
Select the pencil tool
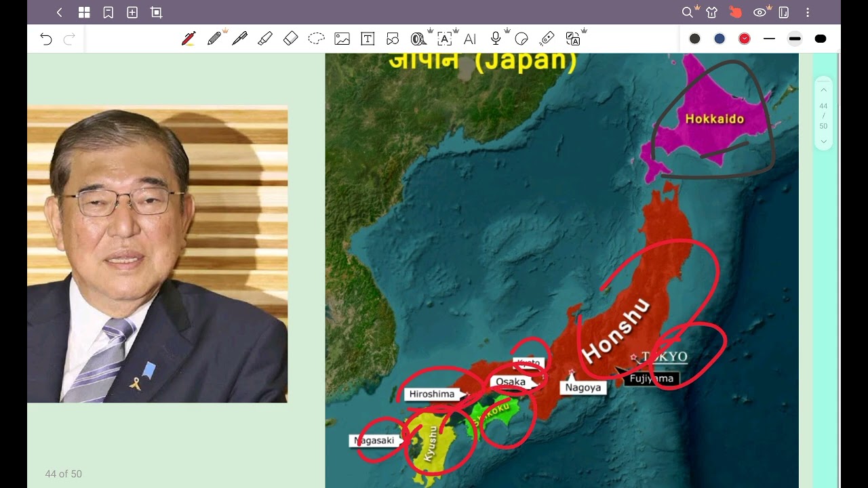[x=214, y=39]
